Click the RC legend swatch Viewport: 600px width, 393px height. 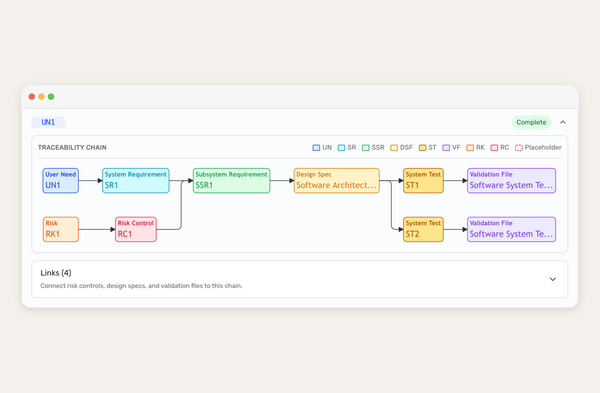[x=494, y=148]
